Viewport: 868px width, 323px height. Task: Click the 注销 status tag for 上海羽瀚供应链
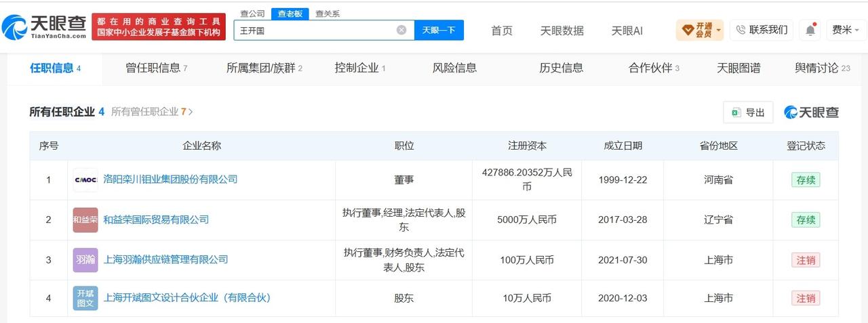(x=806, y=260)
